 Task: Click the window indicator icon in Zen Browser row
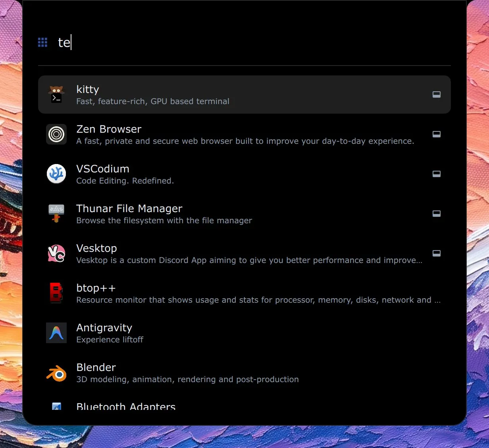[437, 134]
